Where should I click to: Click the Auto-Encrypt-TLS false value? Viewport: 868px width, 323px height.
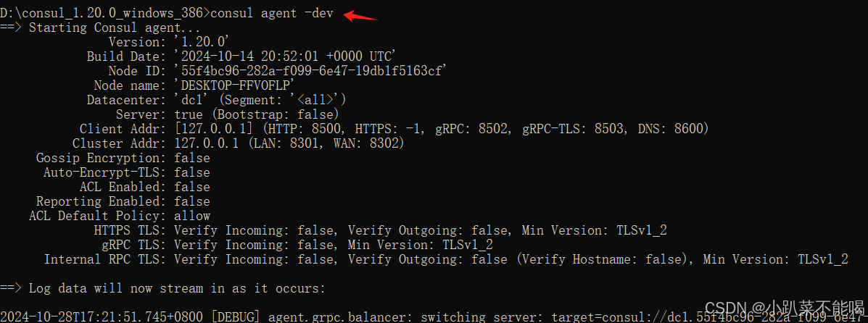pyautogui.click(x=192, y=172)
